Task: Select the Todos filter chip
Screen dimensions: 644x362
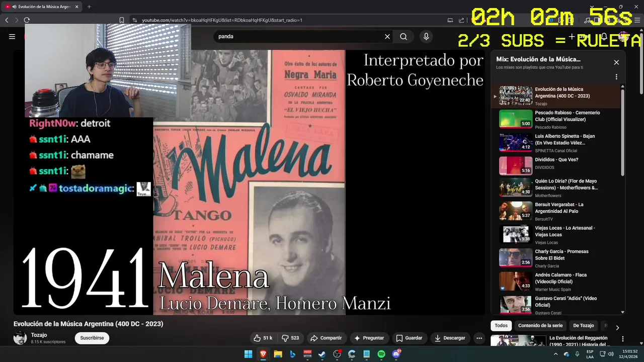Action: pos(501,325)
